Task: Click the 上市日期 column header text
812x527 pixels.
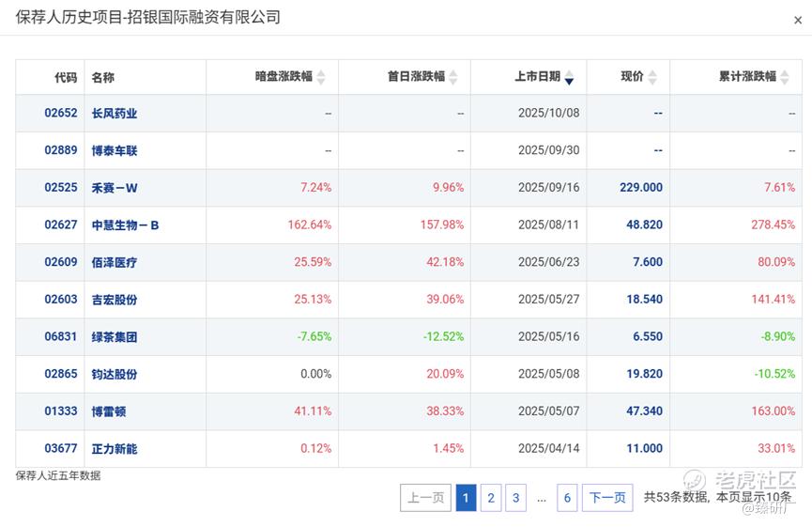Action: (x=538, y=77)
